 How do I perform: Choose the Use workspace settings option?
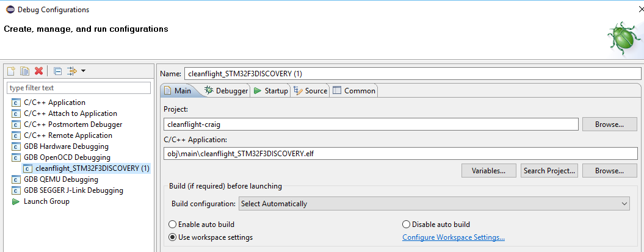point(173,237)
